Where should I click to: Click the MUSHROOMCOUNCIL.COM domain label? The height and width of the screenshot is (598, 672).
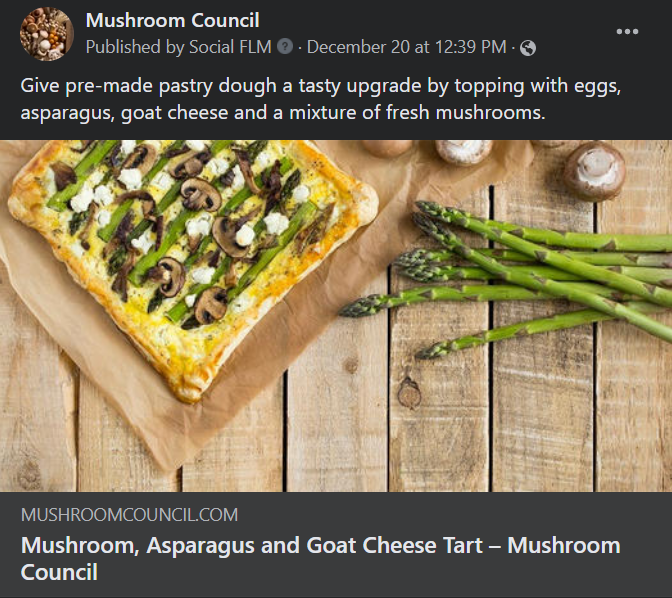point(129,516)
